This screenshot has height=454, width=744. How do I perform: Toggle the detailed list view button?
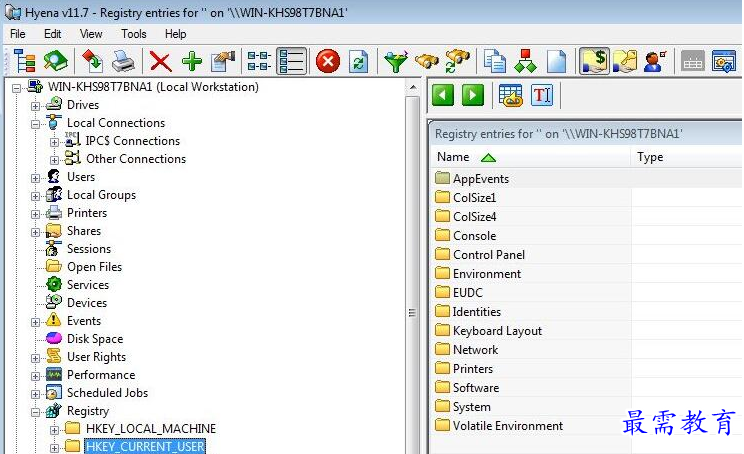pos(291,61)
